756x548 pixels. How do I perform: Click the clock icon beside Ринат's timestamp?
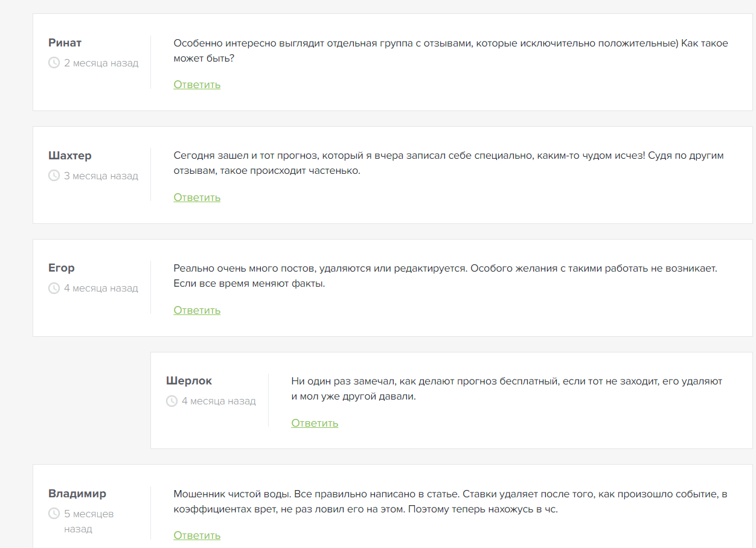click(x=54, y=63)
